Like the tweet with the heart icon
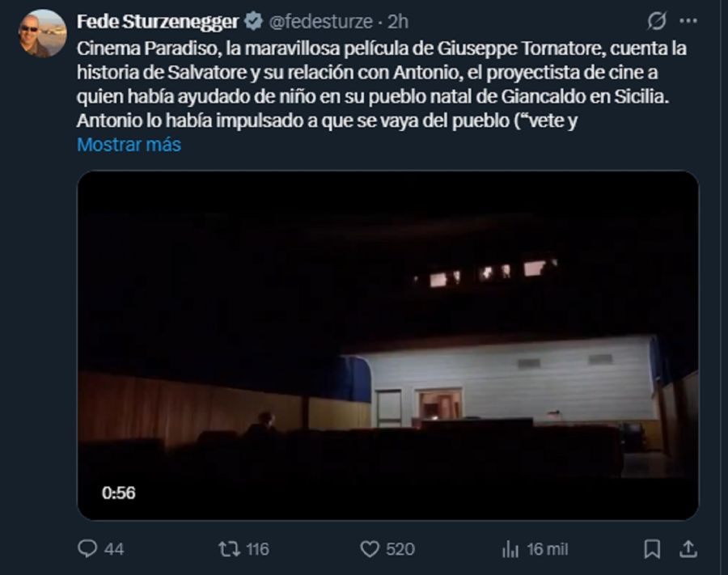Screen dimensions: 728x575 370,549
